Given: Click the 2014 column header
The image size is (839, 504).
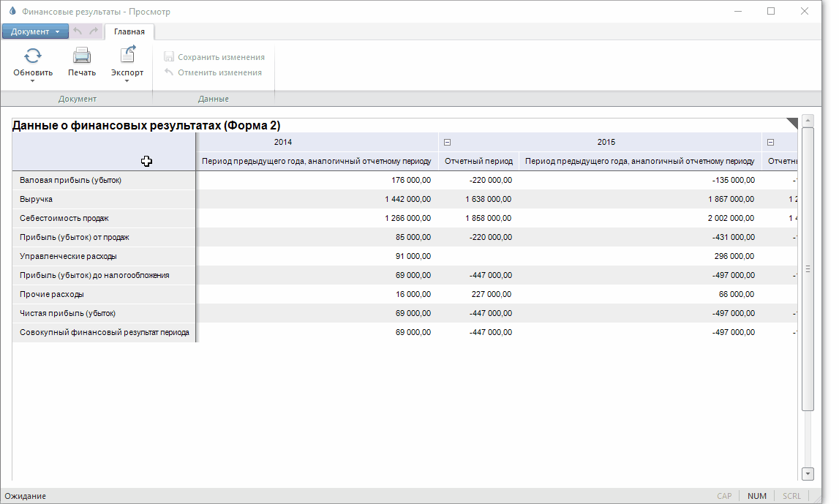Looking at the screenshot, I should point(282,143).
